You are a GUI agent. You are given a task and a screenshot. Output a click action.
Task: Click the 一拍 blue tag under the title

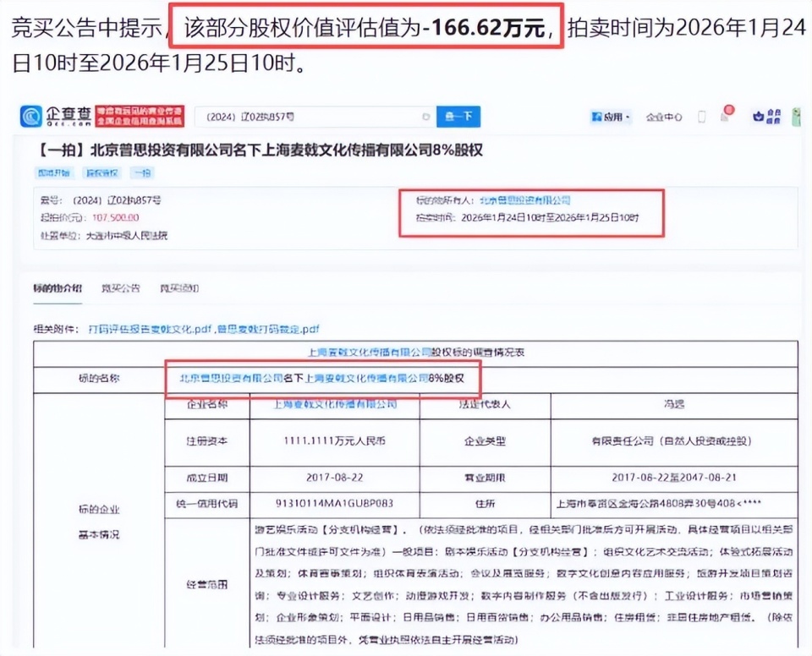click(x=142, y=172)
